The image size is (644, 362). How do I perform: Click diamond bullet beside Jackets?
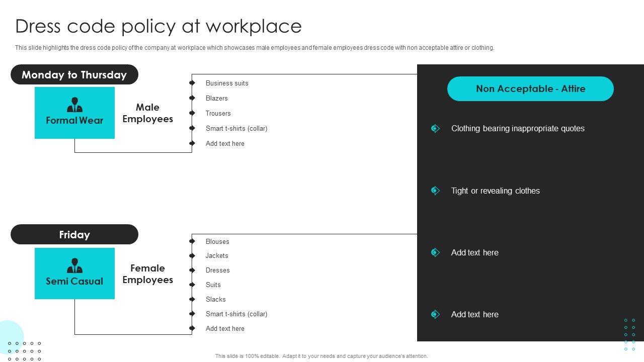pyautogui.click(x=192, y=255)
